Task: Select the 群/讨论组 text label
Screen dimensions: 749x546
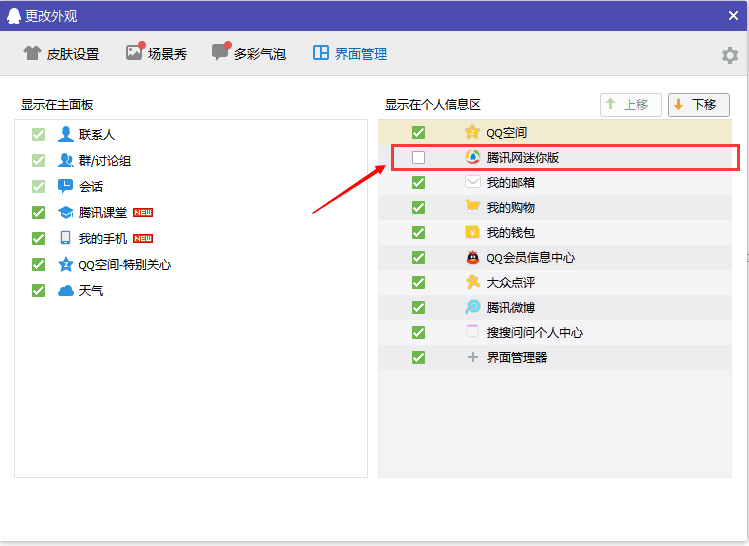Action: (105, 161)
